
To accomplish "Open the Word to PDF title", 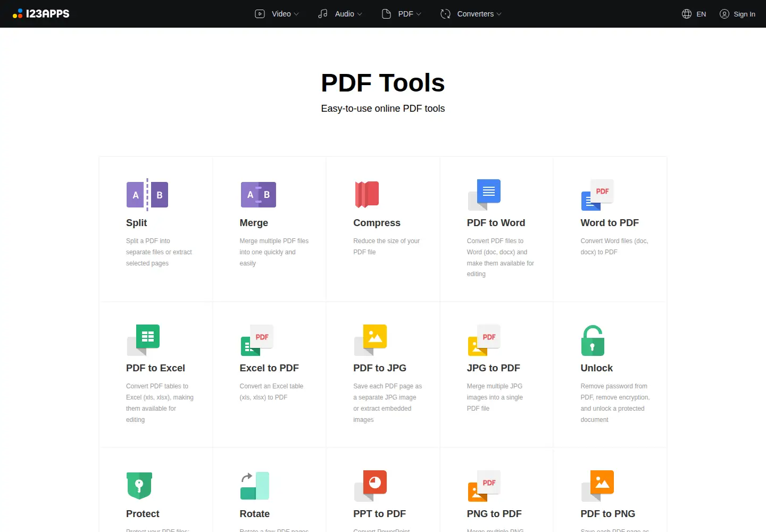I will pyautogui.click(x=610, y=223).
